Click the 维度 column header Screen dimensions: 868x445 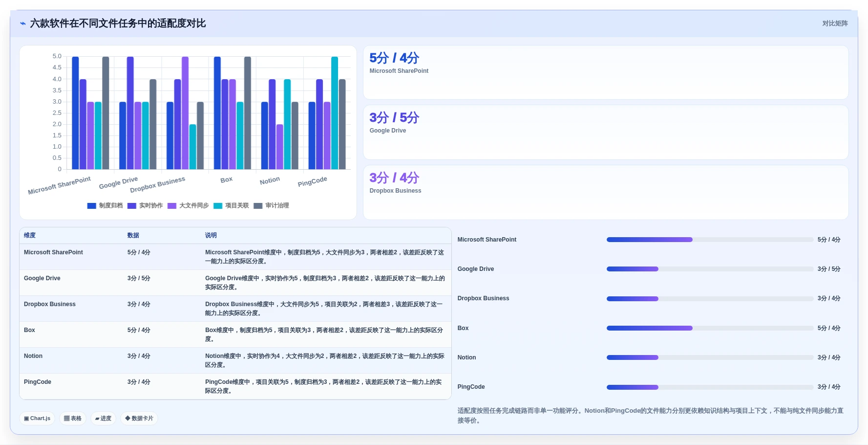[30, 235]
